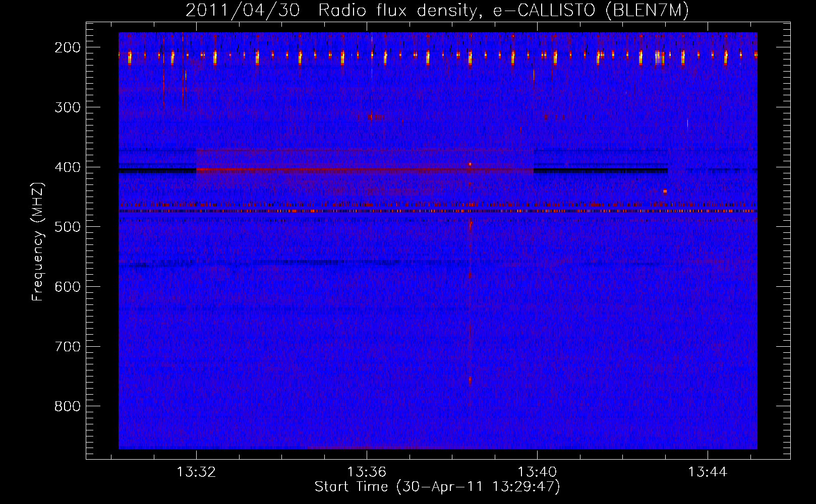The image size is (816, 504).
Task: Click the 'Start Time (30-Apr-11 13:29:47)' label
Action: [437, 487]
